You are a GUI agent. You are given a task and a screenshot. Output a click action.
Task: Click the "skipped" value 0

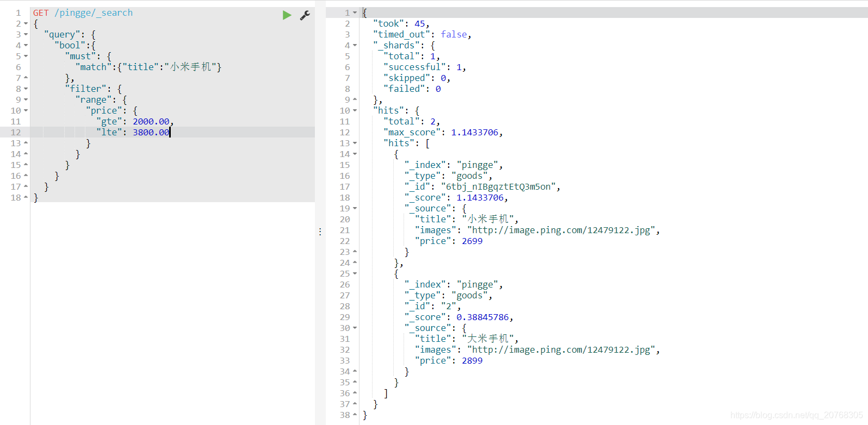[x=443, y=78]
